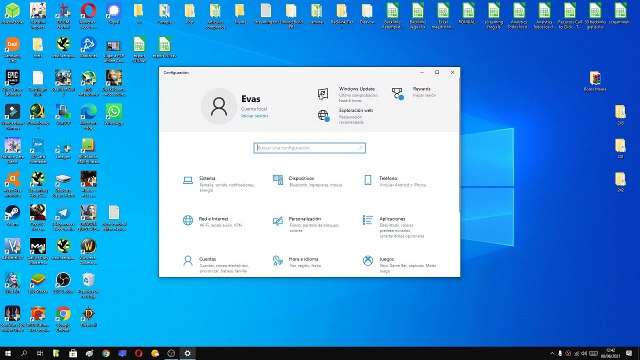Open the Windows Start menu

(x=8, y=353)
